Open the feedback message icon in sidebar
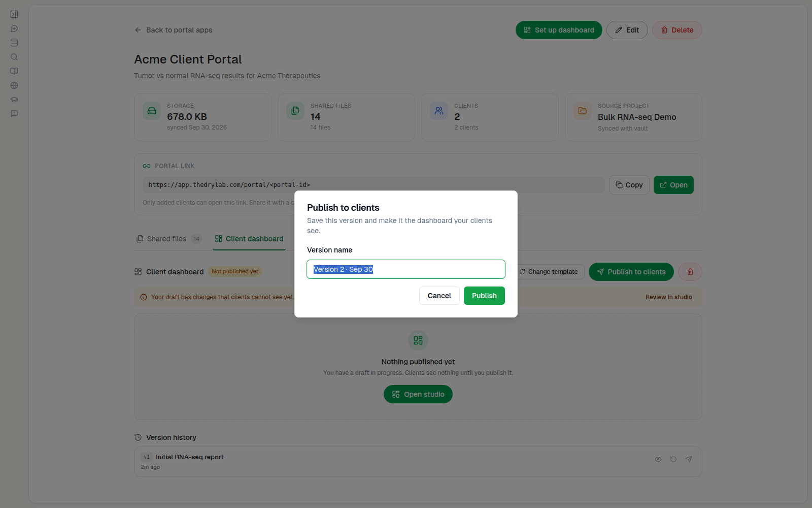 tap(14, 114)
